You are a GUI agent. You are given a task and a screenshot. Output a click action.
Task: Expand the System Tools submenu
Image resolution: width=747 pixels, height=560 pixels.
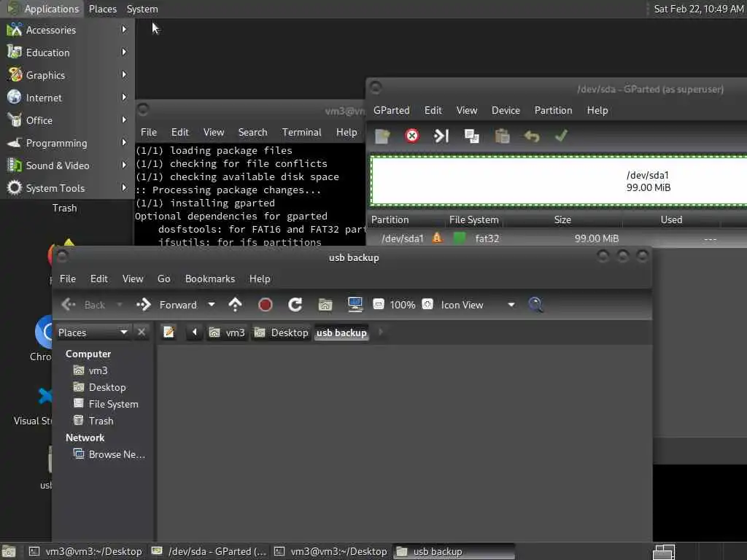tap(67, 188)
